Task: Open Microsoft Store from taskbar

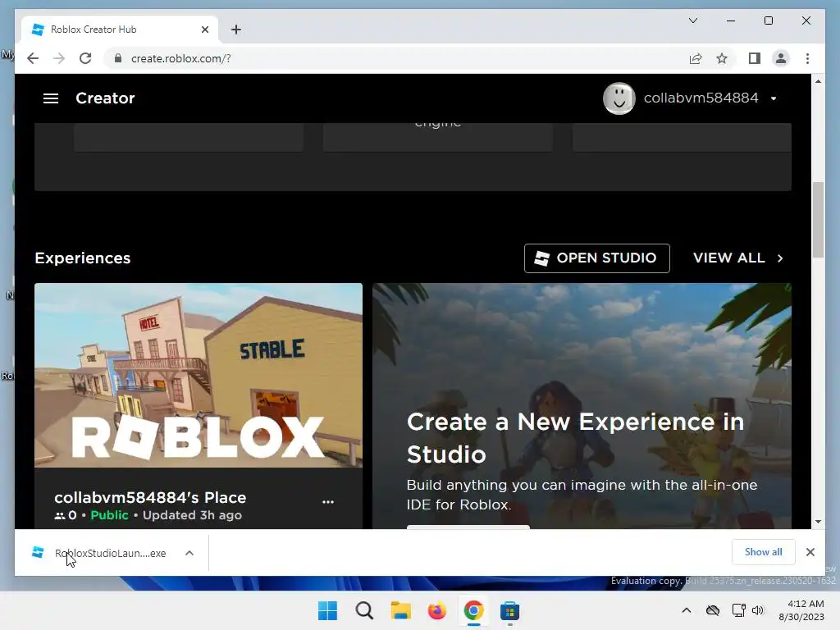Action: pyautogui.click(x=510, y=610)
